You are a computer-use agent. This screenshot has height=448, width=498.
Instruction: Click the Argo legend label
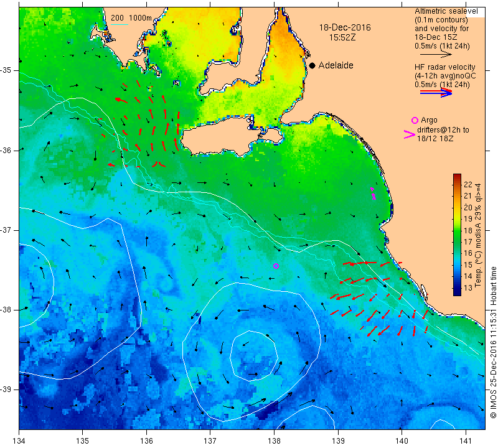pos(429,120)
